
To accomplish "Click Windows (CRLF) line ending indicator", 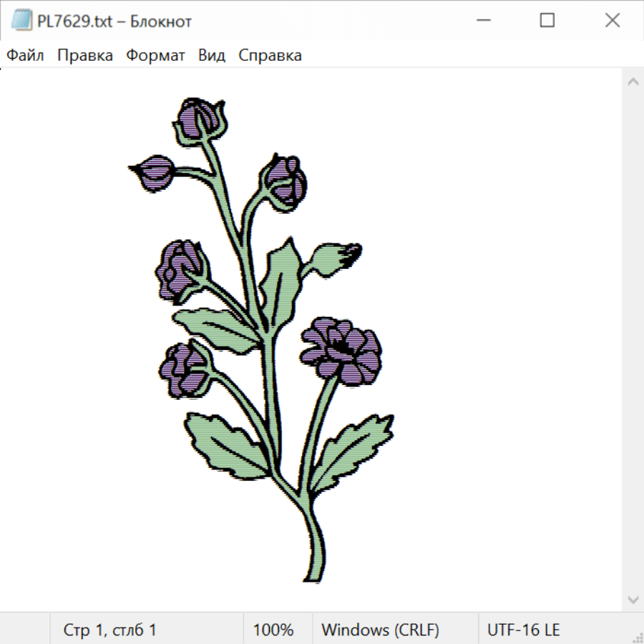I will 380,630.
